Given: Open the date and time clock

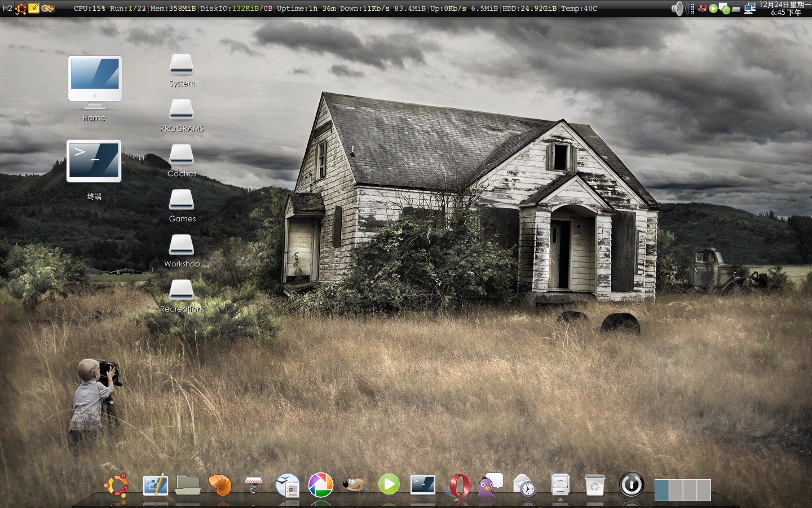Looking at the screenshot, I should [785, 8].
